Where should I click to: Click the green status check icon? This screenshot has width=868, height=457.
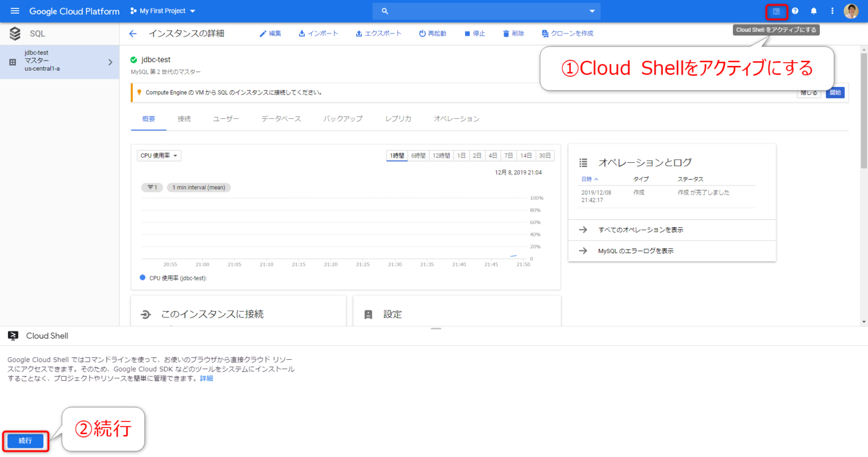pyautogui.click(x=134, y=59)
